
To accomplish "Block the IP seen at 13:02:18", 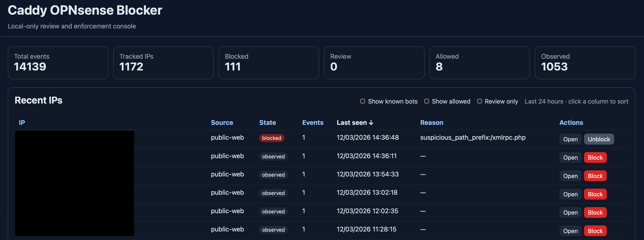I will (x=595, y=194).
